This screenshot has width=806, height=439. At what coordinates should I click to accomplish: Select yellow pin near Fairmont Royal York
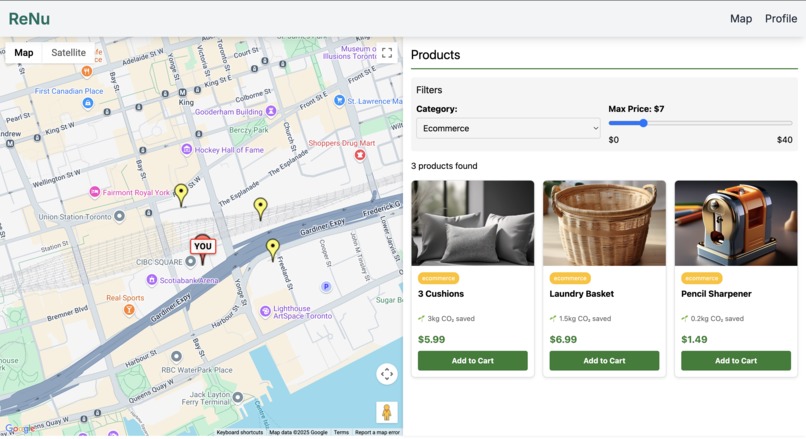[x=181, y=195]
